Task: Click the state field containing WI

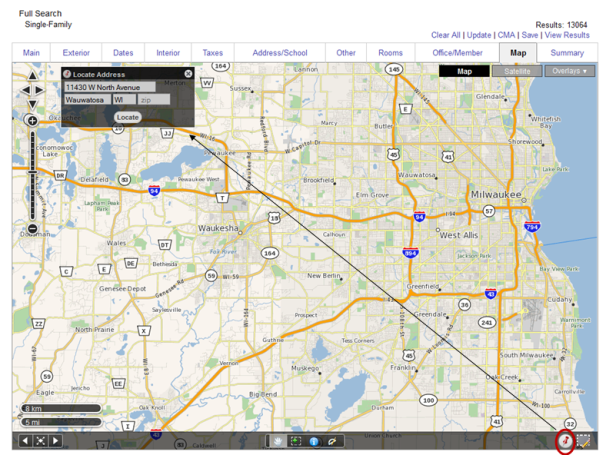Action: (x=124, y=100)
